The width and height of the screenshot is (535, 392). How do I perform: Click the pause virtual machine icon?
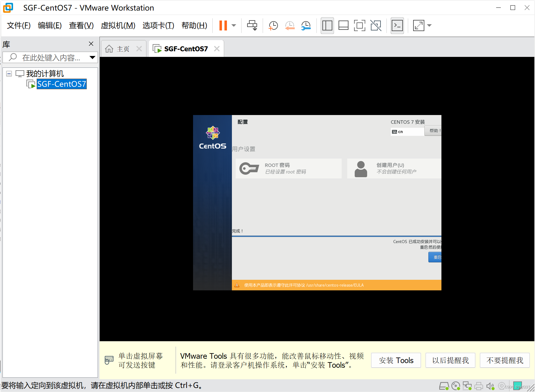223,25
